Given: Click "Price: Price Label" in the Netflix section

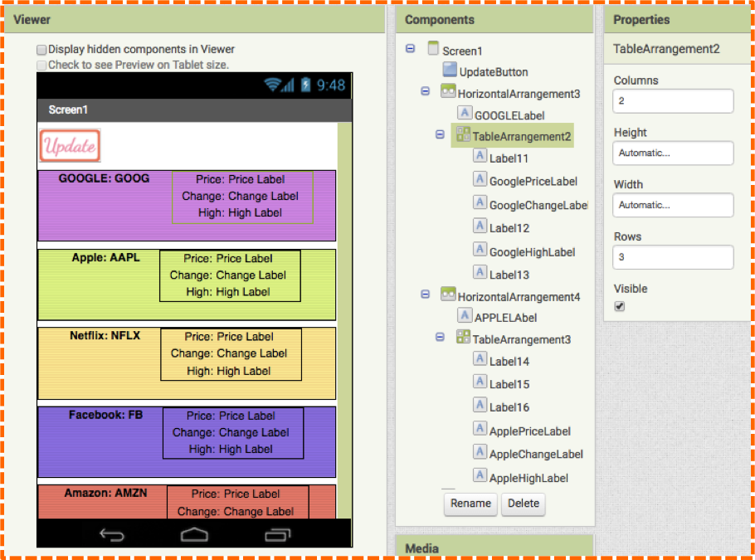Looking at the screenshot, I should tap(229, 337).
